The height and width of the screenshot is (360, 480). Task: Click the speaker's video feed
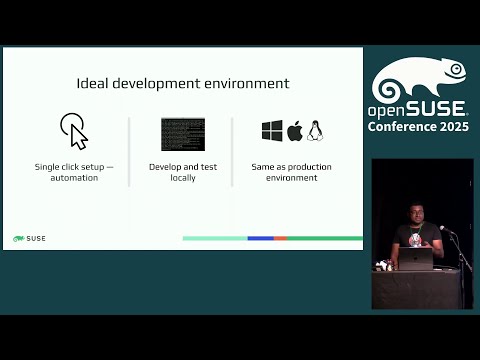[x=422, y=234]
